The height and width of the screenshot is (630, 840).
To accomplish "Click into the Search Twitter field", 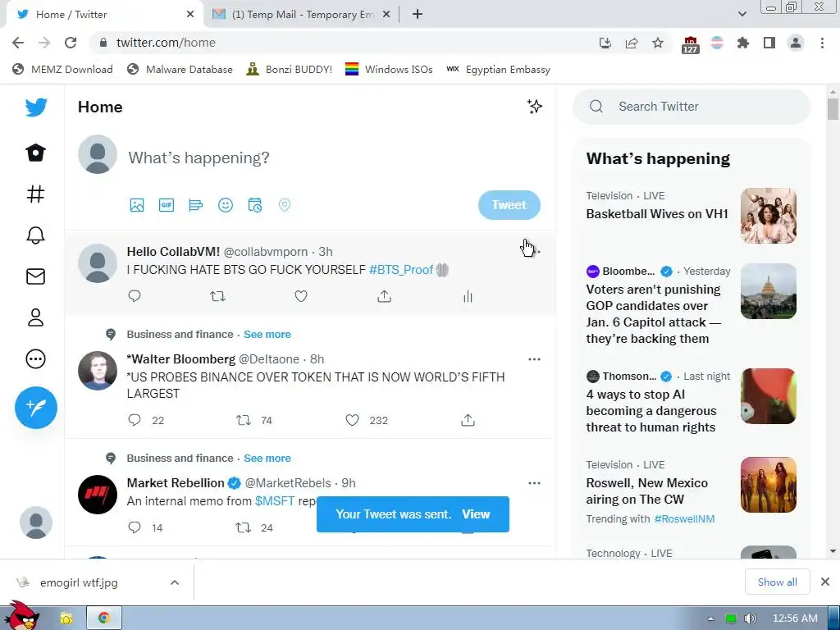I will [x=692, y=107].
